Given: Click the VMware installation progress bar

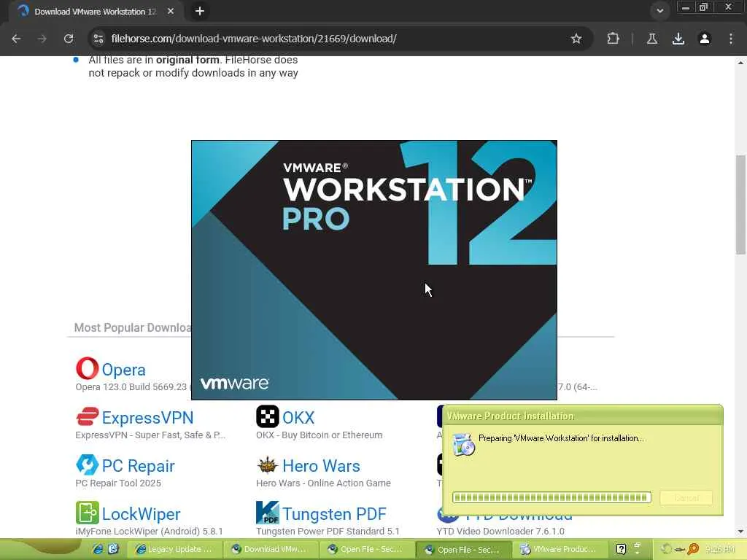Looking at the screenshot, I should pyautogui.click(x=551, y=497).
